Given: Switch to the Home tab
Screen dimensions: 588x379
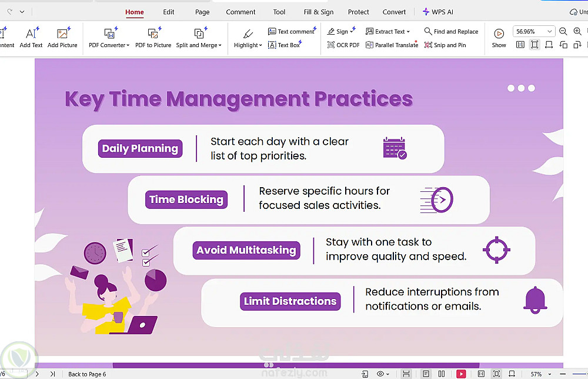Looking at the screenshot, I should tap(134, 12).
